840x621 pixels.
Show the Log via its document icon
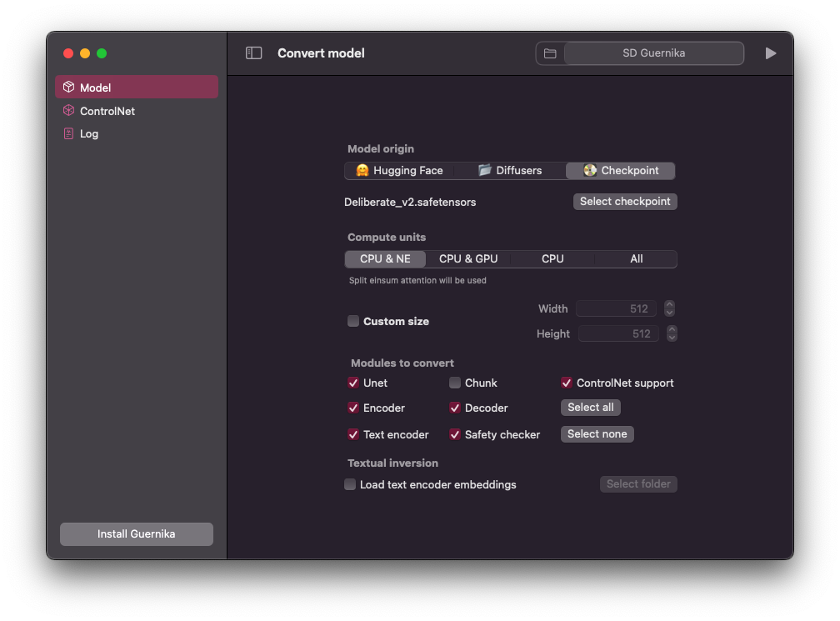67,133
